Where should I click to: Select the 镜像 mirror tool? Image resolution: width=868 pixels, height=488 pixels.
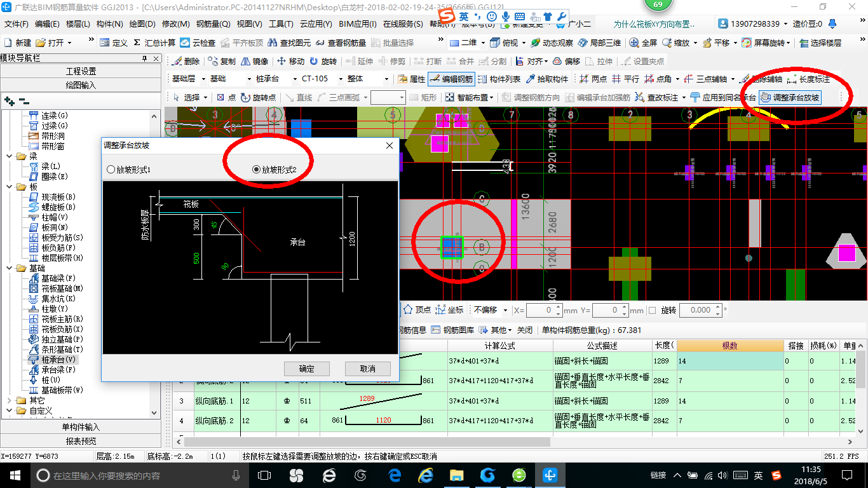point(254,61)
